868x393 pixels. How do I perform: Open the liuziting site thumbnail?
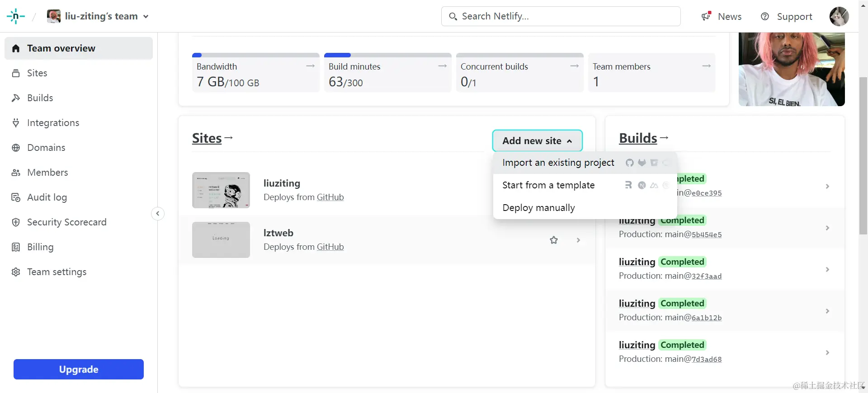pyautogui.click(x=221, y=190)
